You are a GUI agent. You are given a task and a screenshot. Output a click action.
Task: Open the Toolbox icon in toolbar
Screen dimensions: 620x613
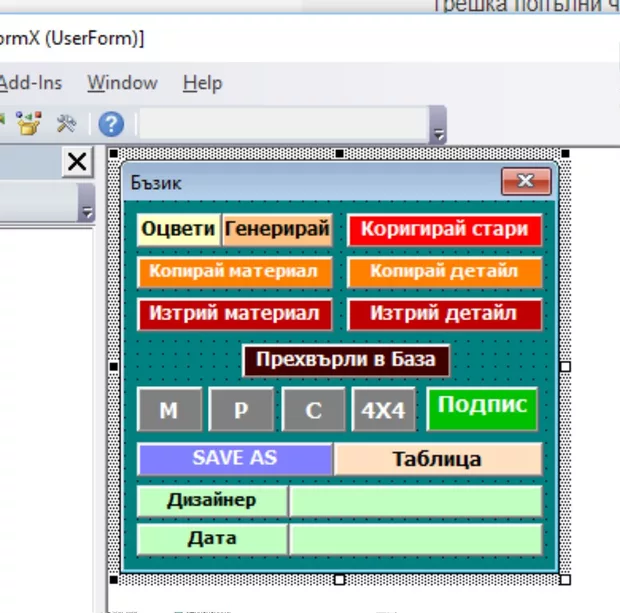click(66, 123)
